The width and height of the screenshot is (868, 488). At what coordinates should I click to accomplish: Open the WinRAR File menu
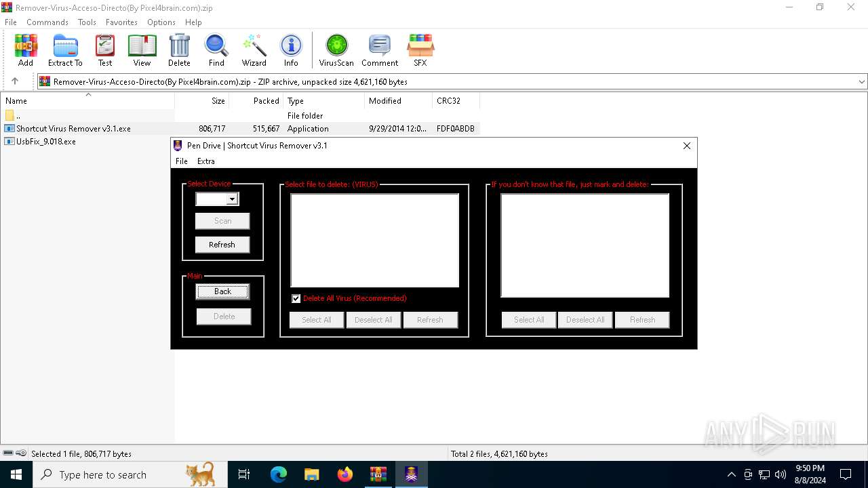click(11, 22)
